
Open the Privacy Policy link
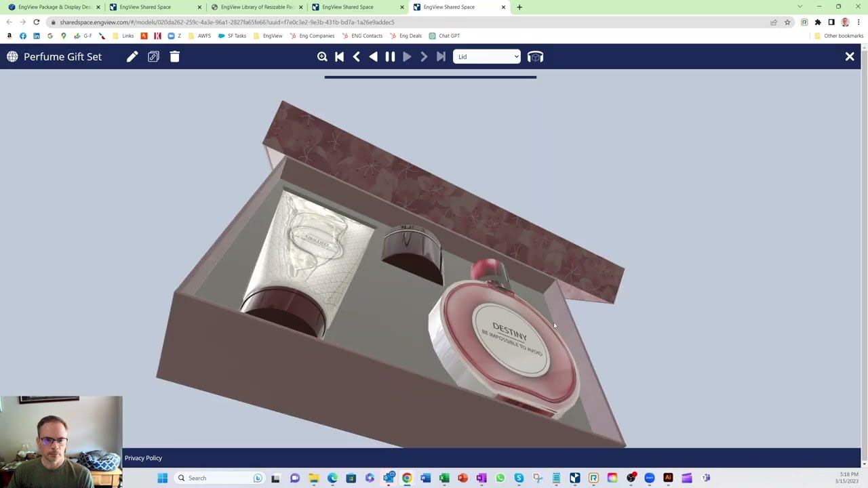pos(143,458)
